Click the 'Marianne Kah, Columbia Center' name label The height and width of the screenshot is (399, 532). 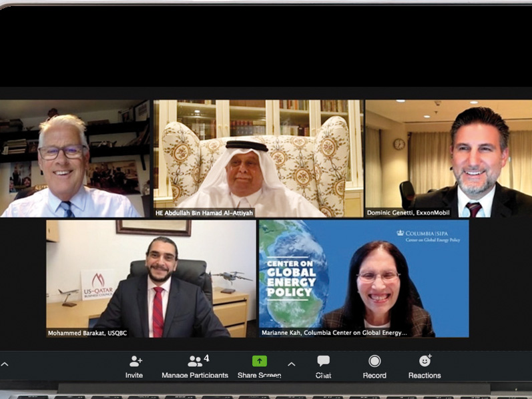[x=334, y=333]
